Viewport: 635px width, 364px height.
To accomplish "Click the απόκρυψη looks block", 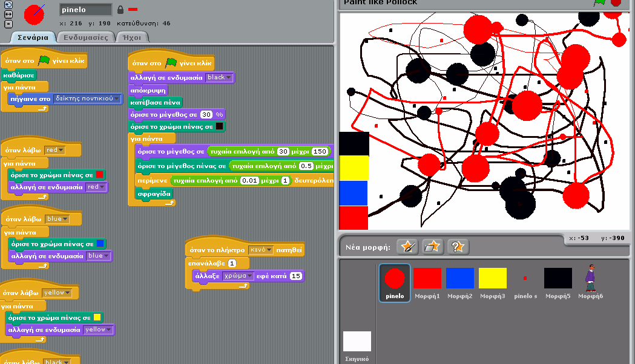I will [148, 90].
